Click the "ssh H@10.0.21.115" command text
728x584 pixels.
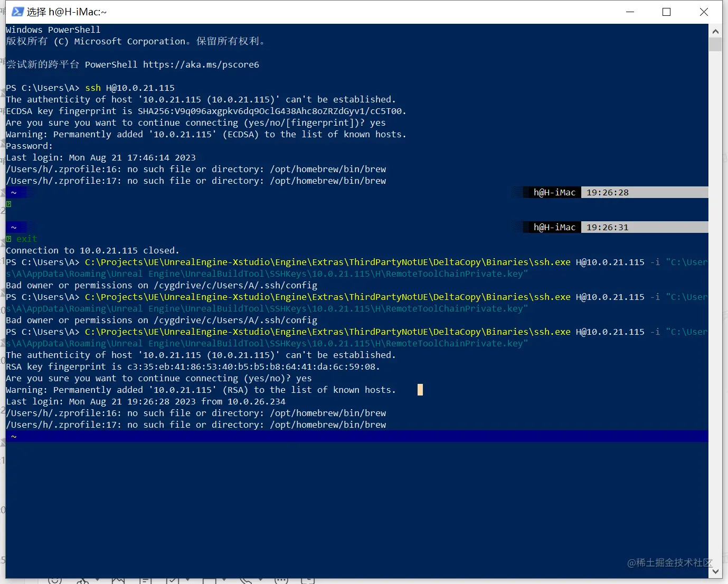coord(130,88)
